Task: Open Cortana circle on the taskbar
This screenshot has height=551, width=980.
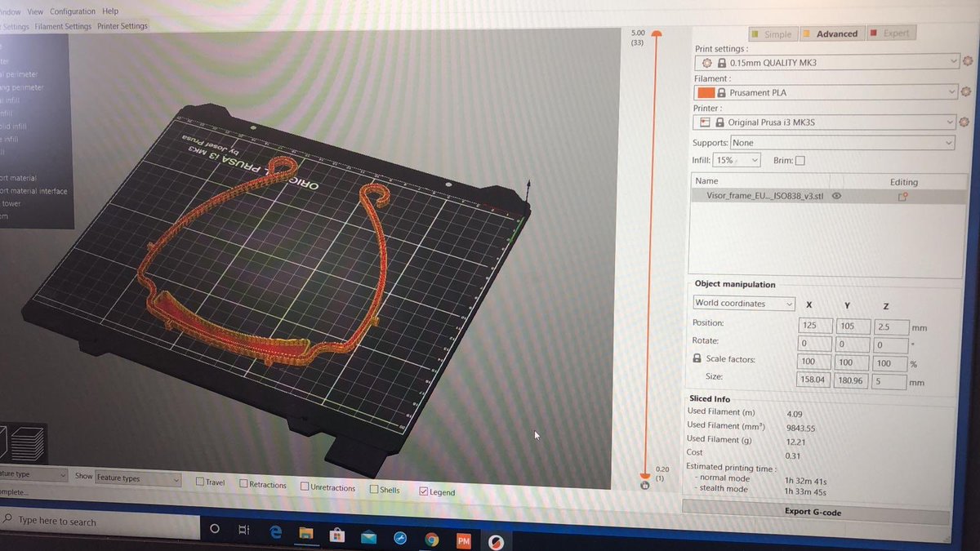Action: pyautogui.click(x=215, y=529)
